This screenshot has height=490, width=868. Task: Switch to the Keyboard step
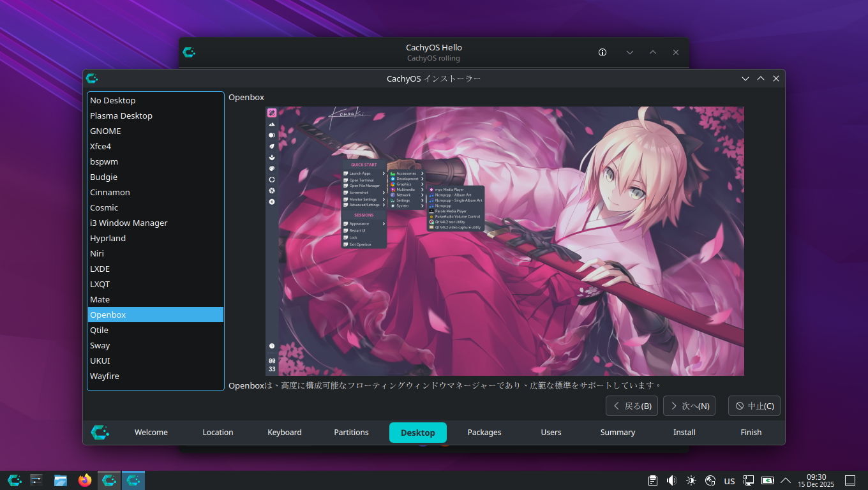[x=285, y=433]
